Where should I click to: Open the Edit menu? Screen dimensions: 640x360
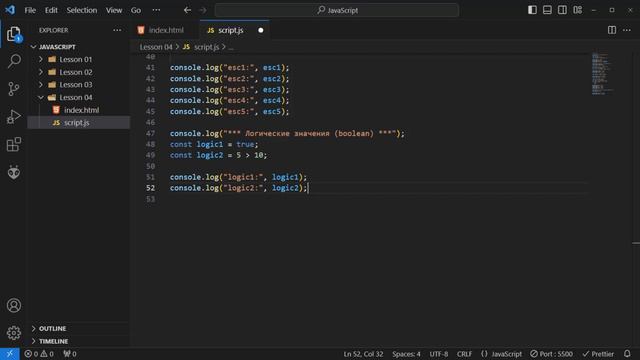click(51, 10)
